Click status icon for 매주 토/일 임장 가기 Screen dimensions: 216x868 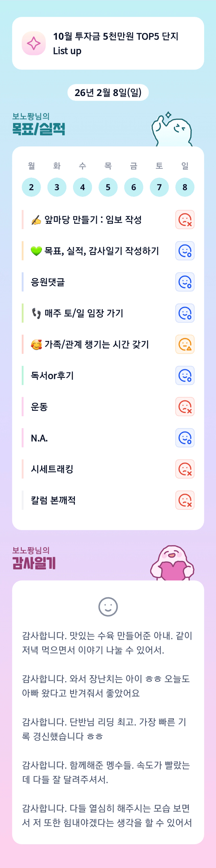point(185,313)
